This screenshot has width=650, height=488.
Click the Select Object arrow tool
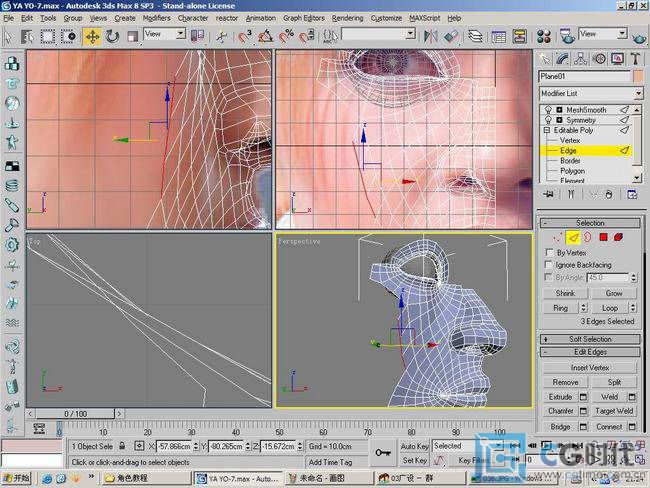coord(8,36)
